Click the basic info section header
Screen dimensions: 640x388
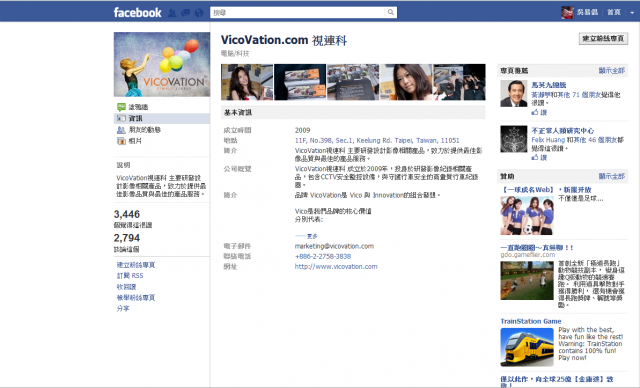353,112
